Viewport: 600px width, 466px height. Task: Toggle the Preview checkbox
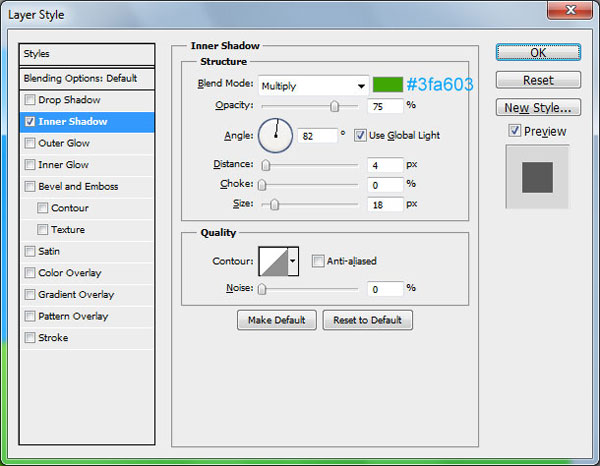pos(514,130)
